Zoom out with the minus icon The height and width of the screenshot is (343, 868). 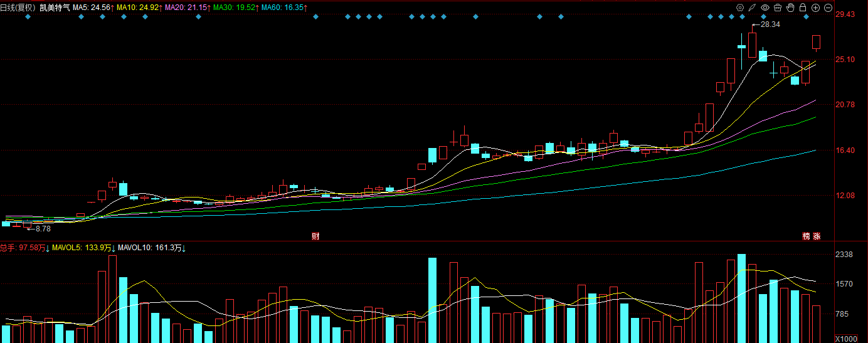(828, 8)
